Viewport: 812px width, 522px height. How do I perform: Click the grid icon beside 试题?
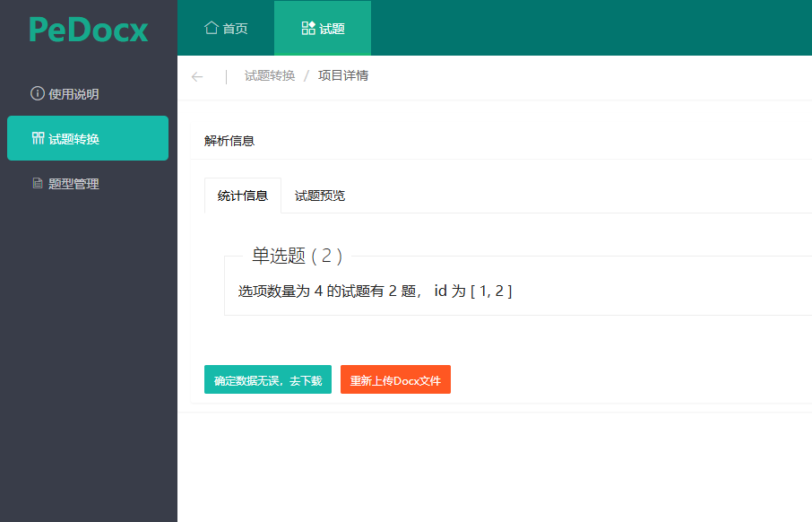[308, 28]
